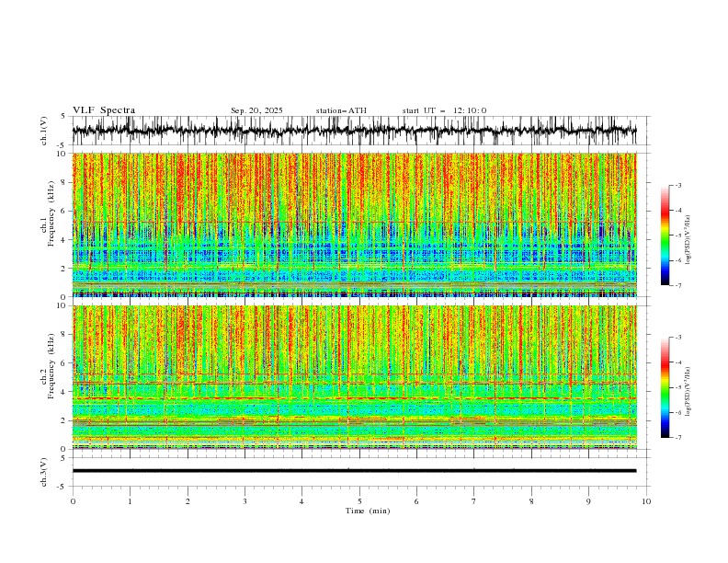Click the ch.2 spectrogram panel
Viewport: 728px width, 563px height.
(354, 377)
